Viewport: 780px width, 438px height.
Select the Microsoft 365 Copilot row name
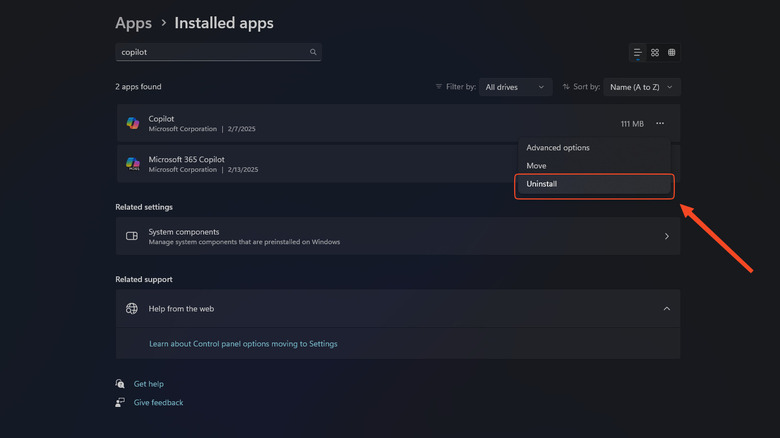tap(187, 159)
